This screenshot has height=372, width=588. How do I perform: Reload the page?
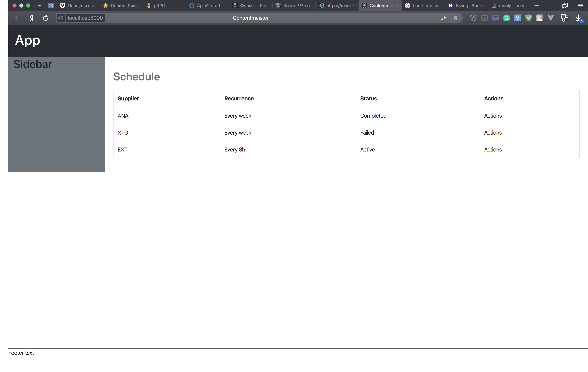(x=45, y=18)
